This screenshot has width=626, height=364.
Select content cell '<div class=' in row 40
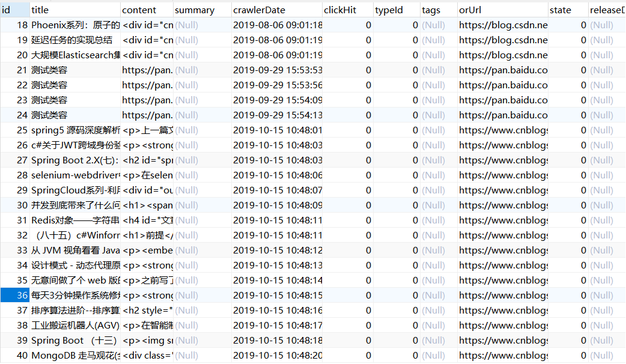(147, 356)
